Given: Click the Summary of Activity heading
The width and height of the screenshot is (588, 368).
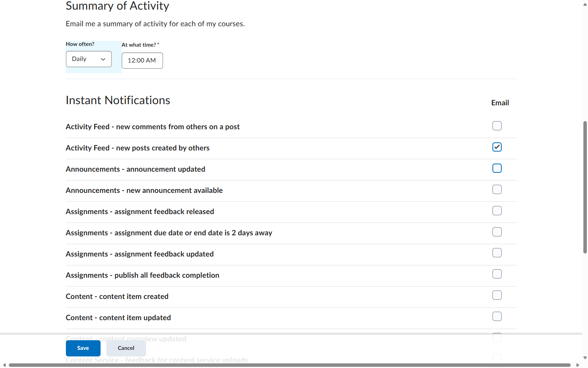Looking at the screenshot, I should point(118,6).
